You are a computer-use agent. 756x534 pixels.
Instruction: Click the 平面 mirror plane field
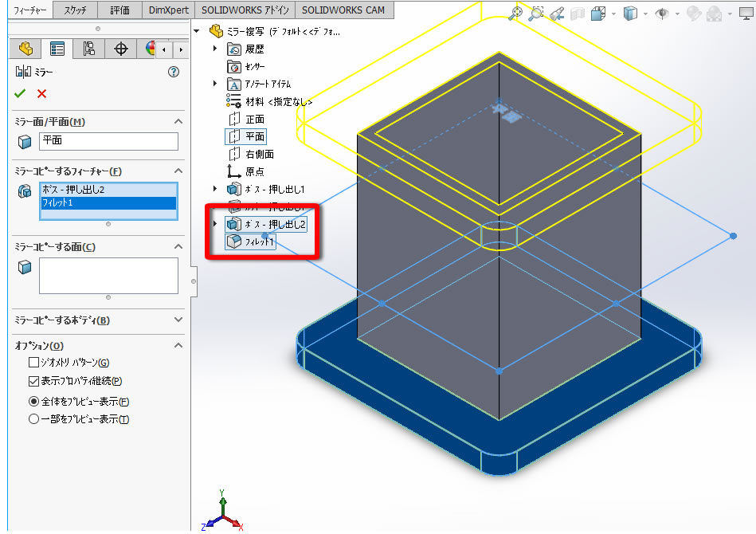click(x=108, y=141)
